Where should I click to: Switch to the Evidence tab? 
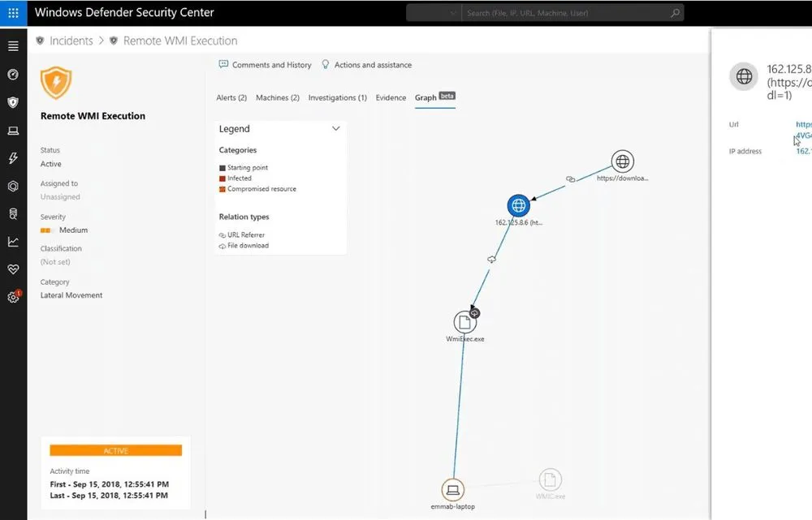(391, 97)
